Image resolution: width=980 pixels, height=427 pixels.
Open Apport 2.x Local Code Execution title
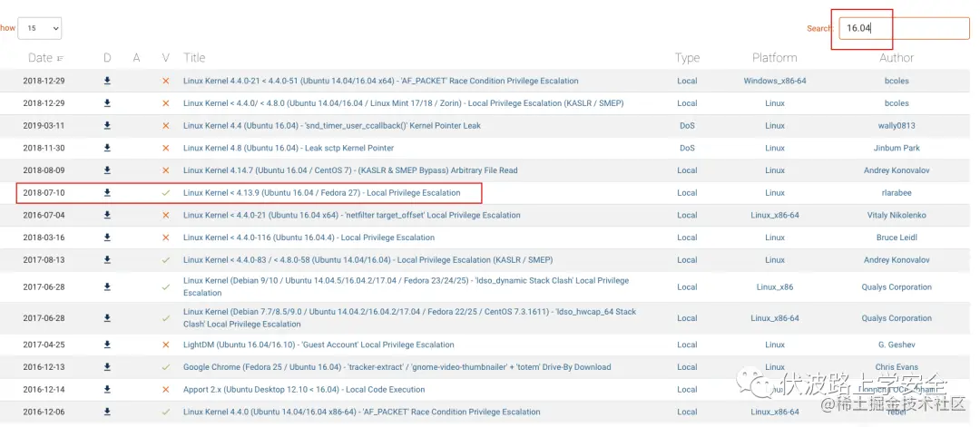[304, 389]
